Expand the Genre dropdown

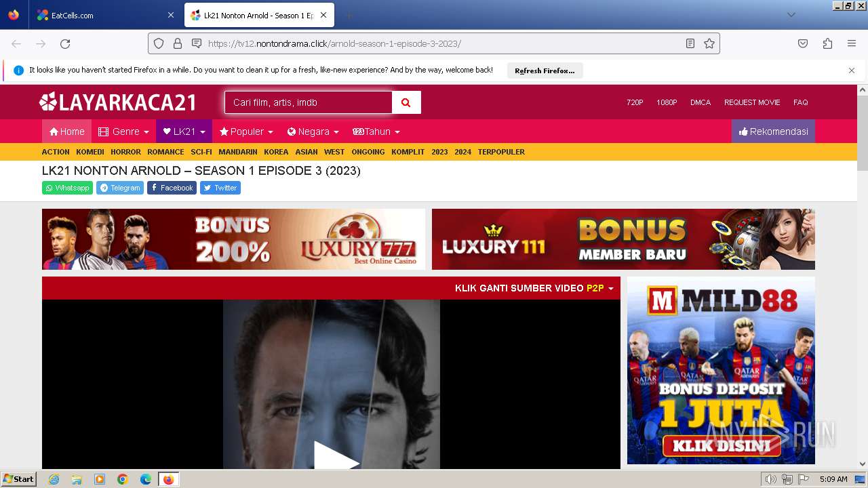point(123,131)
